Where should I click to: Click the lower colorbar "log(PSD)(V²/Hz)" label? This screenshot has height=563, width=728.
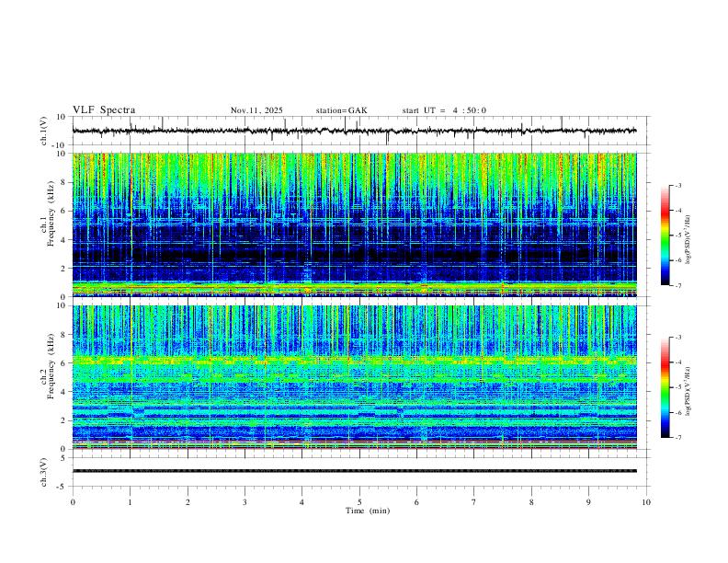pos(688,391)
